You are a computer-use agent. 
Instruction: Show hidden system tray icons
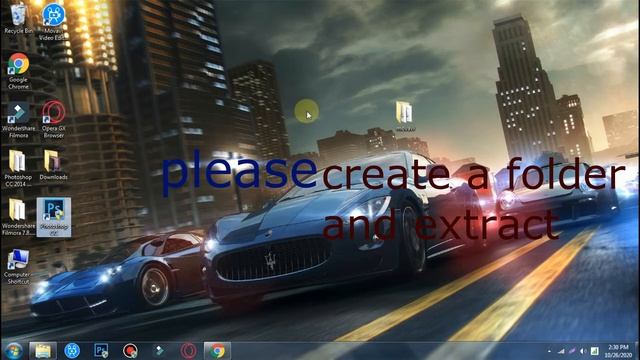pyautogui.click(x=549, y=351)
